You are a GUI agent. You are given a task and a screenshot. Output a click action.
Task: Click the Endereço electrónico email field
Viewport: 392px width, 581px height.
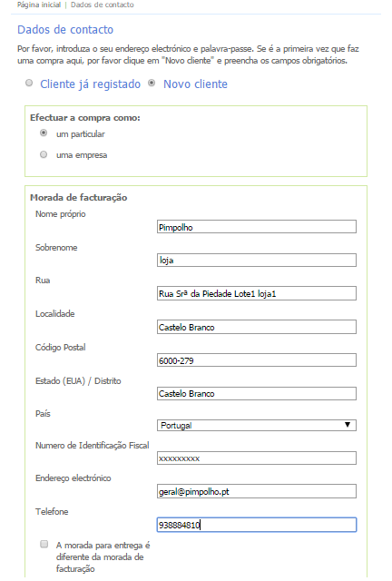coord(257,491)
